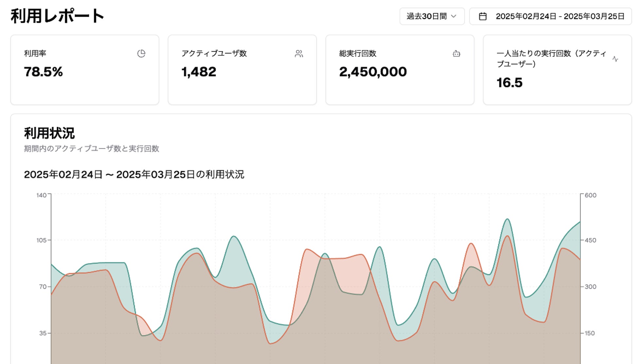This screenshot has width=638, height=364.
Task: Click the 2,450,000 total executions value
Action: coord(373,72)
